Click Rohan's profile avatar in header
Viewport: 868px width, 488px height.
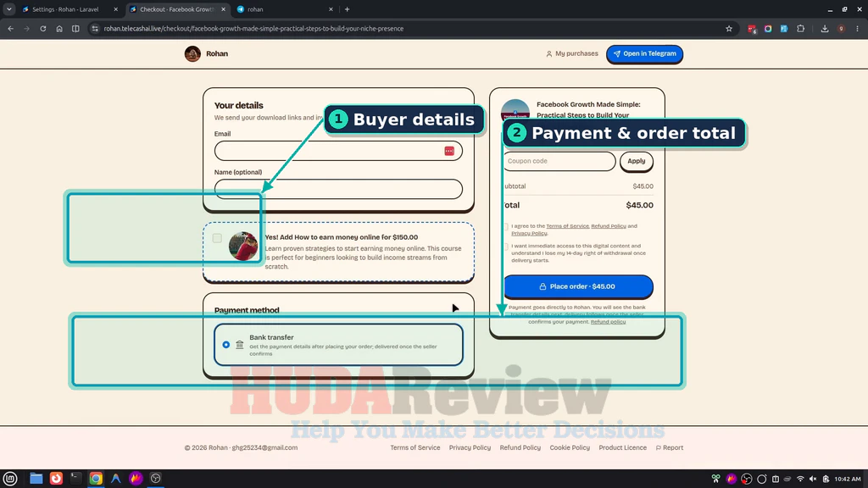tap(192, 53)
